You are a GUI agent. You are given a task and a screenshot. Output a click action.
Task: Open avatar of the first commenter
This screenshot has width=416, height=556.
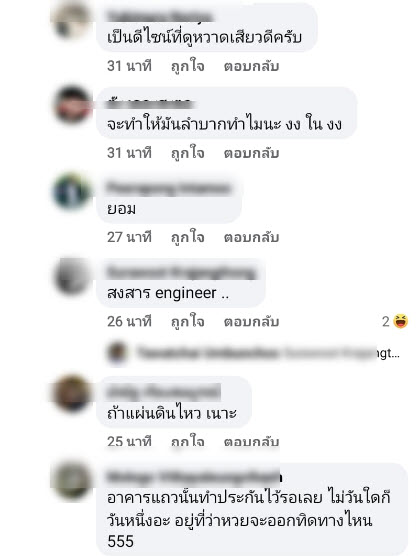tap(71, 20)
